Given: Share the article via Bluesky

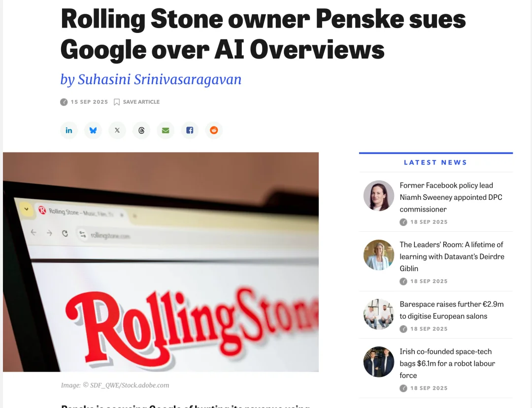Looking at the screenshot, I should pos(93,130).
